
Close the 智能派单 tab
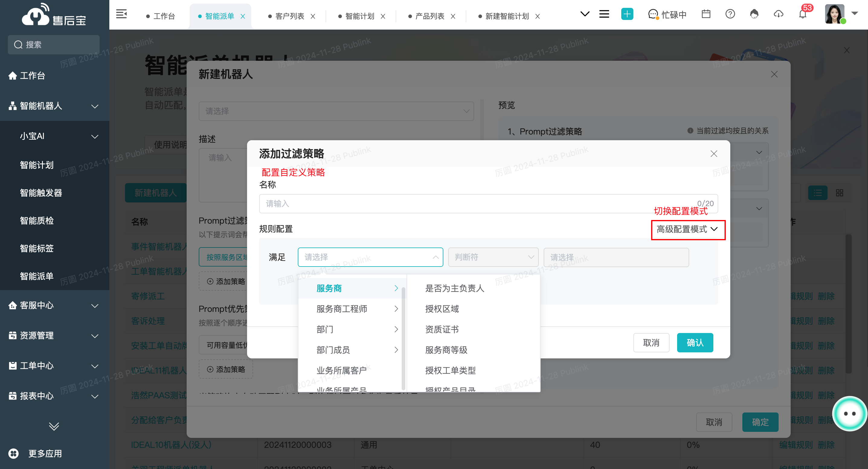point(243,16)
